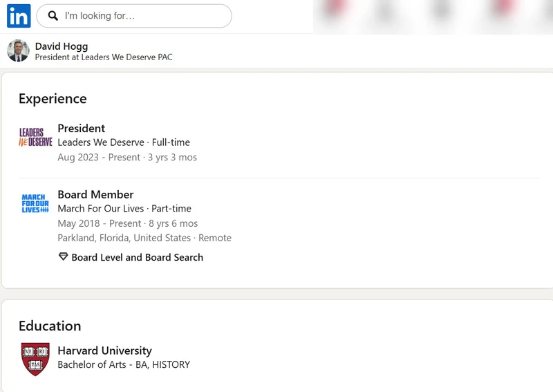Select "President at Leaders We Deserve PAC" headline
553x392 pixels.
pos(104,57)
